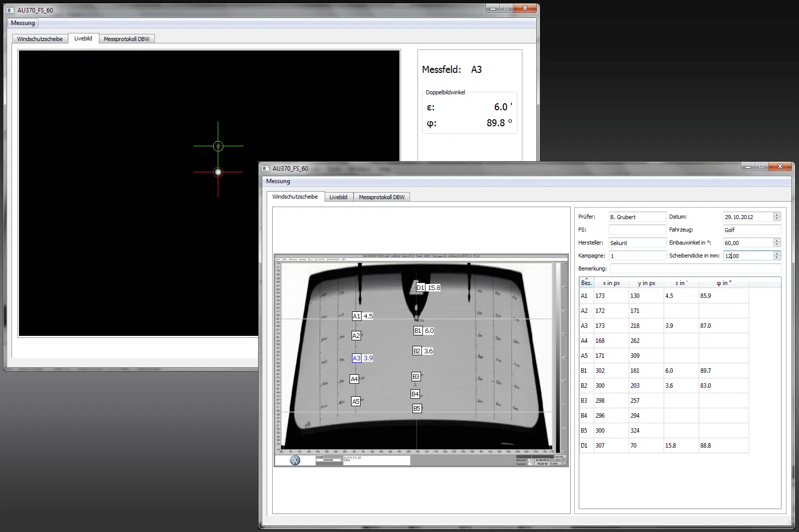Screen dimensions: 799x532
Task: Sort the table by the Bez. column header
Action: click(x=586, y=283)
